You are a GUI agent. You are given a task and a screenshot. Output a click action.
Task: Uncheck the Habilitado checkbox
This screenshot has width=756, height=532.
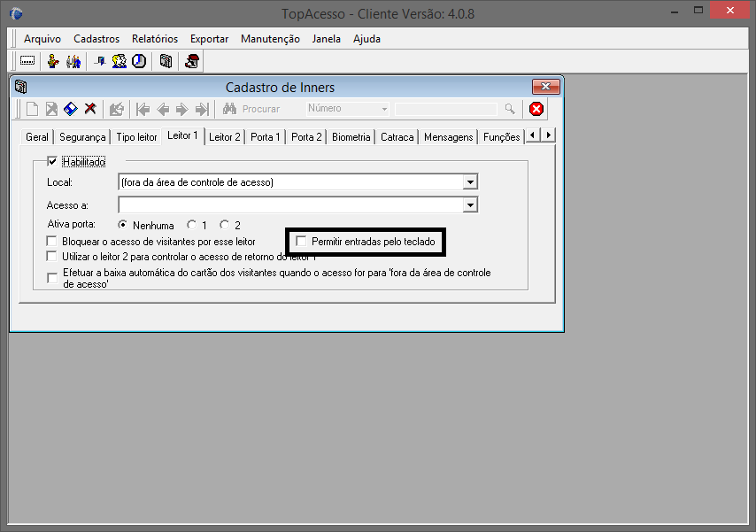52,162
